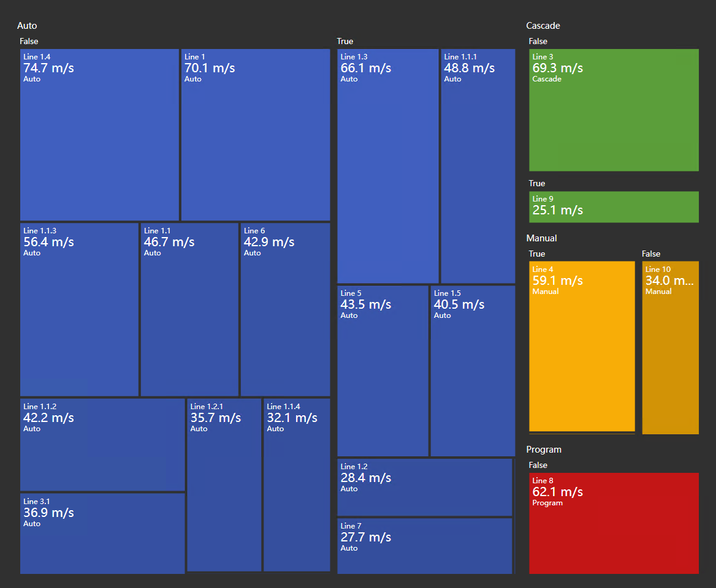Open the Line 1.1 tile at 46.7 m/s
The image size is (716, 588).
[189, 310]
